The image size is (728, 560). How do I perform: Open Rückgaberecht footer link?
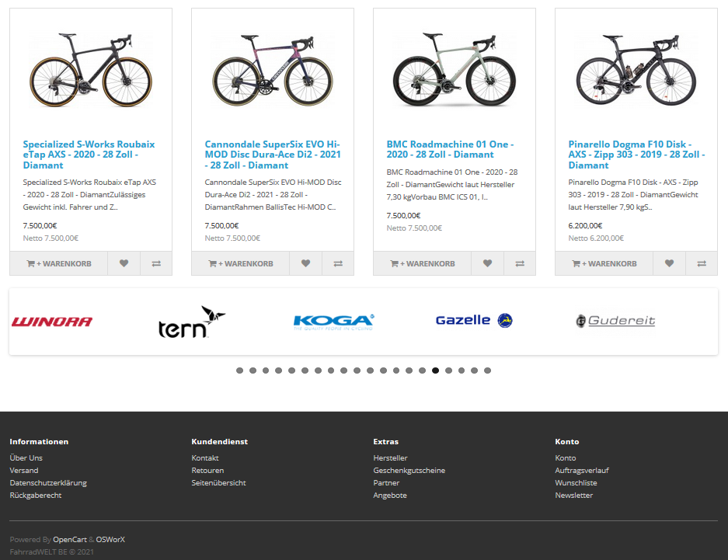pyautogui.click(x=36, y=496)
